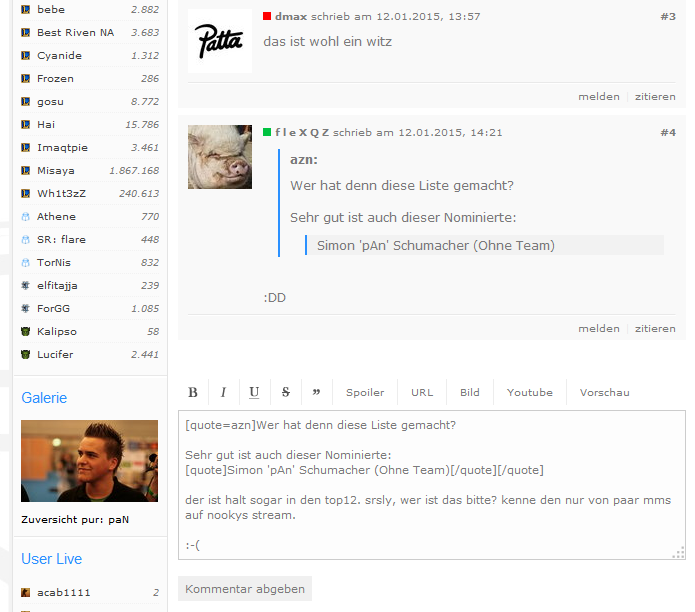Click the pig avatar of flexQZ
This screenshot has height=612, width=695.
coord(220,157)
